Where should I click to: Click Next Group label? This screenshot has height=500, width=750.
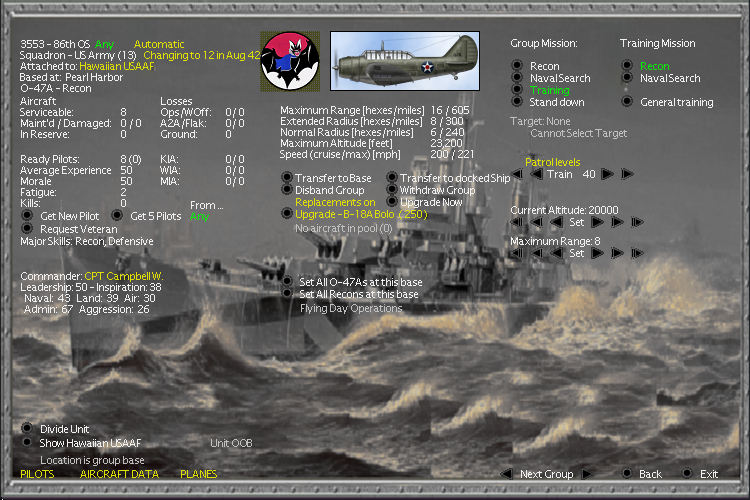coord(547,474)
